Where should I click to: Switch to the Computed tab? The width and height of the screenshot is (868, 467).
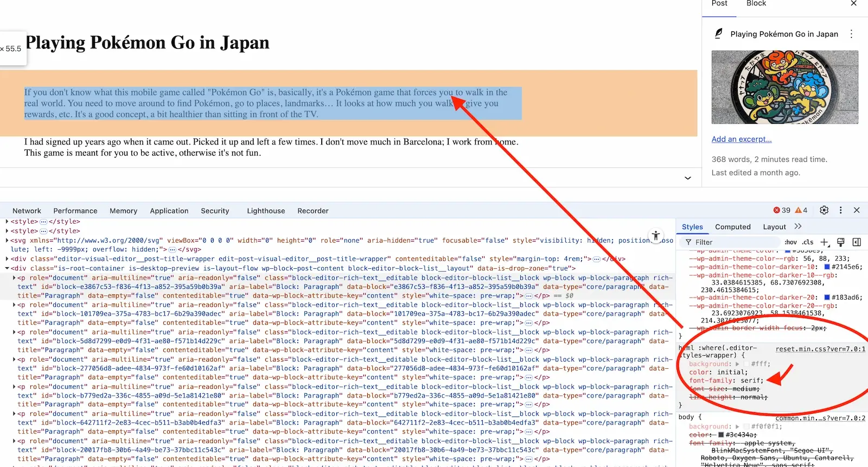(x=733, y=227)
